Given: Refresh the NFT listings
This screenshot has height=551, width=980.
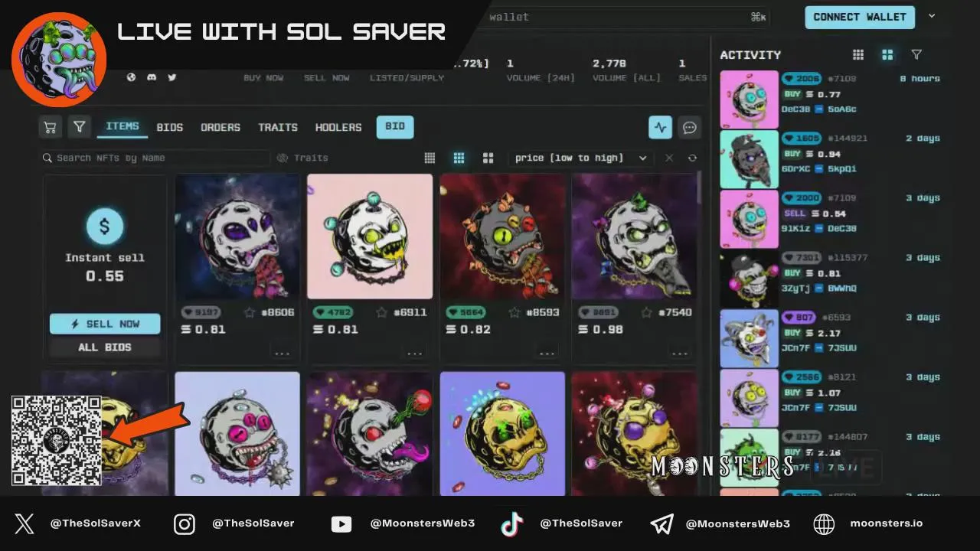Looking at the screenshot, I should point(692,158).
